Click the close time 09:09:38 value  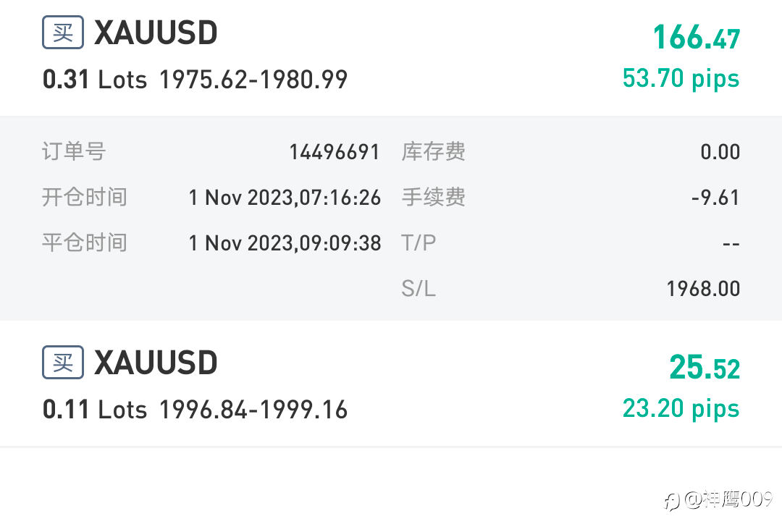[285, 243]
